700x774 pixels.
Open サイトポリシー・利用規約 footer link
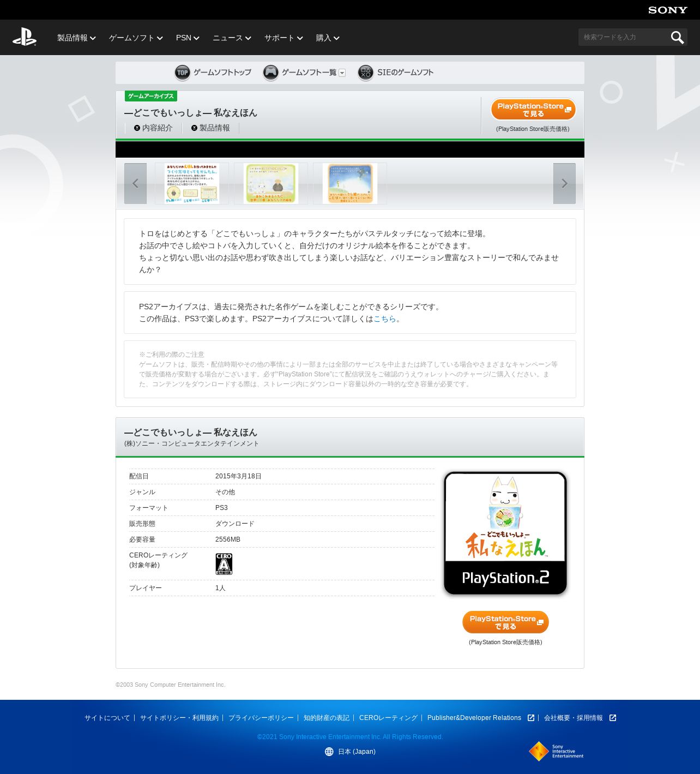(179, 718)
